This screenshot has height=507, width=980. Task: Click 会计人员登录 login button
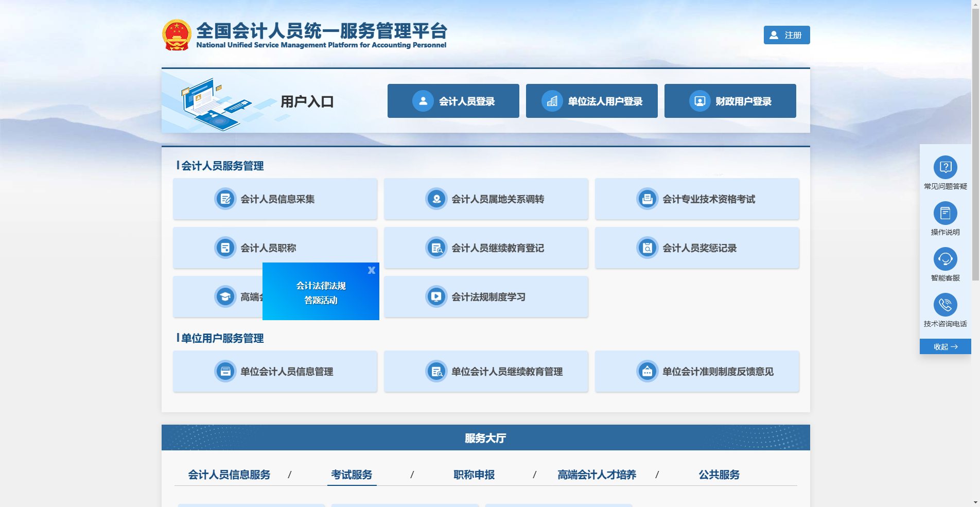453,101
